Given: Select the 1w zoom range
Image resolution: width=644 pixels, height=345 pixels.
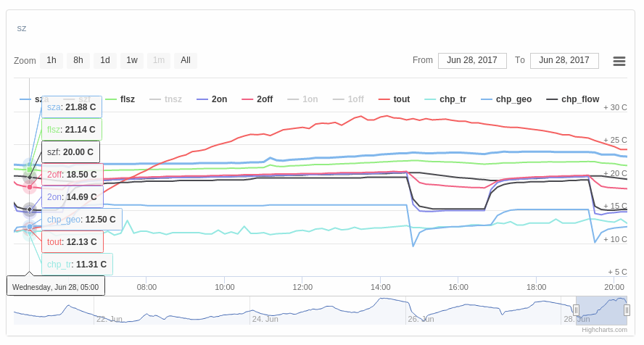Looking at the screenshot, I should (x=132, y=60).
